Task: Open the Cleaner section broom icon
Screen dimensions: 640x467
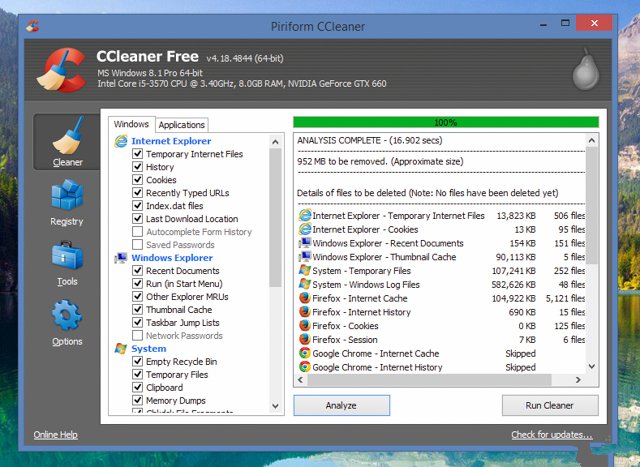Action: (67, 135)
